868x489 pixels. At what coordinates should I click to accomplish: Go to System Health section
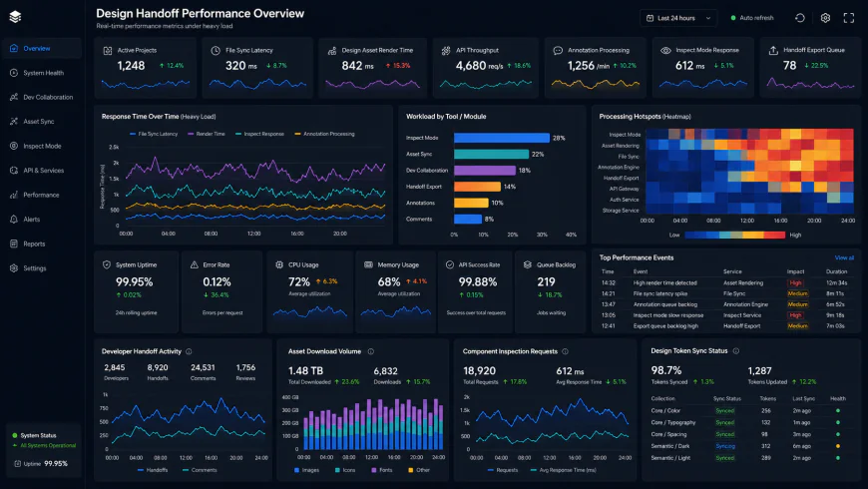[x=41, y=73]
